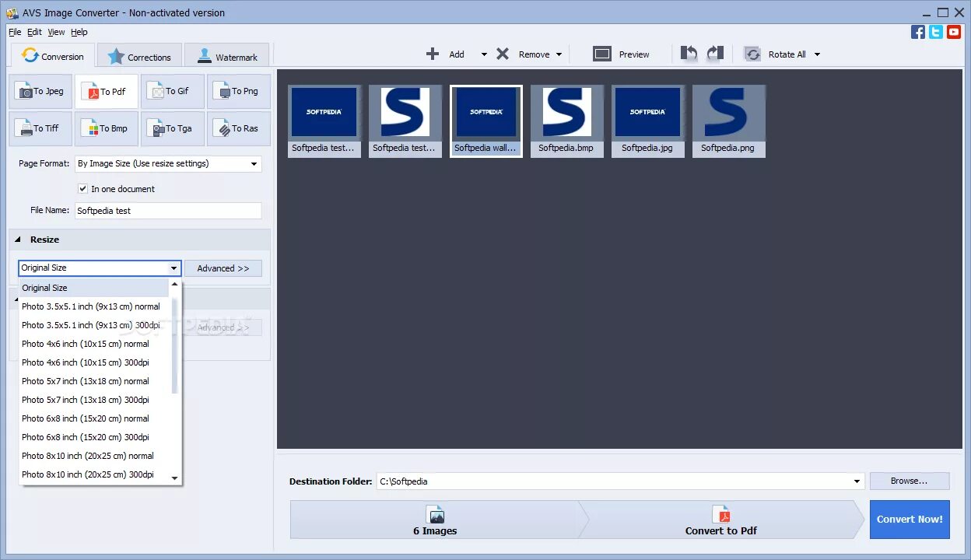Select Photo 5x7 inch (13x18 cm) 300dpi
Image resolution: width=971 pixels, height=560 pixels.
click(94, 400)
